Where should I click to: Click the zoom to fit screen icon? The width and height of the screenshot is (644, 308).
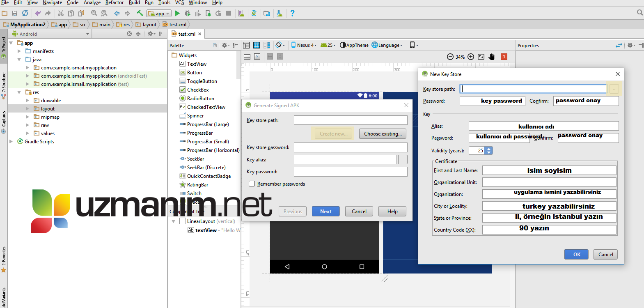click(481, 57)
